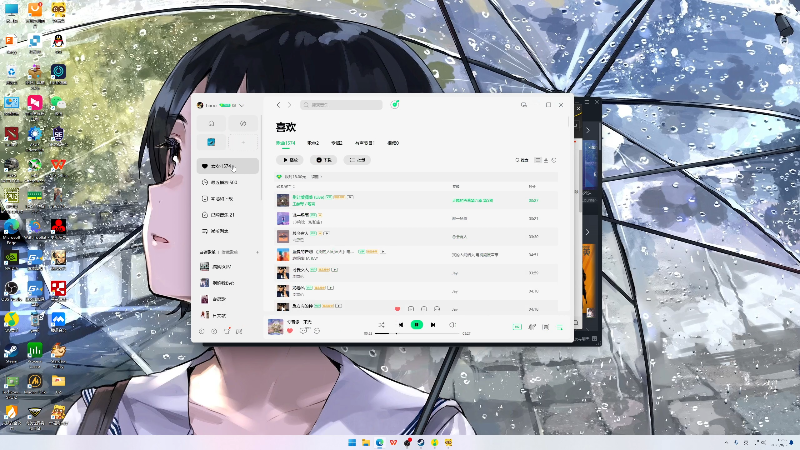Go forward with the right arrow

click(x=289, y=105)
